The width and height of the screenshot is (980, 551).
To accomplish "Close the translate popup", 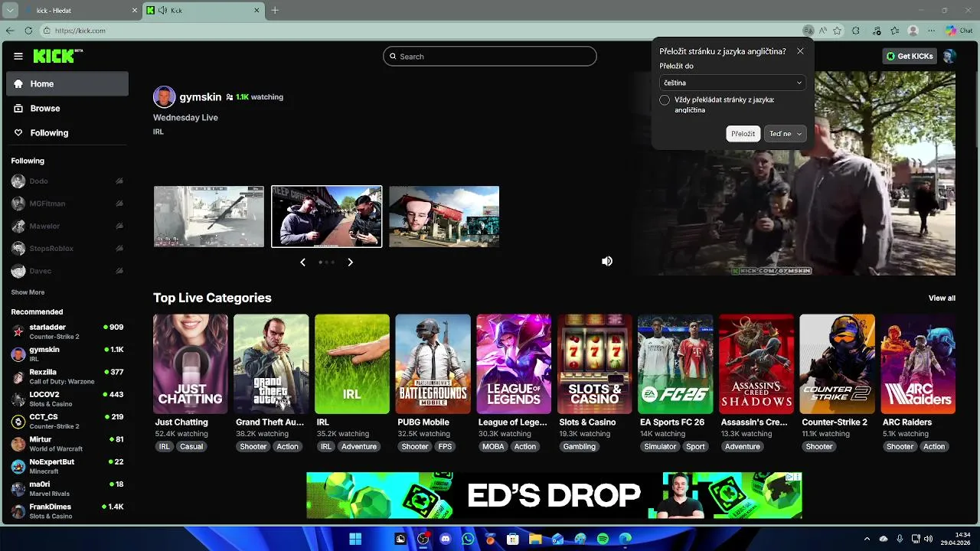I will click(x=800, y=51).
